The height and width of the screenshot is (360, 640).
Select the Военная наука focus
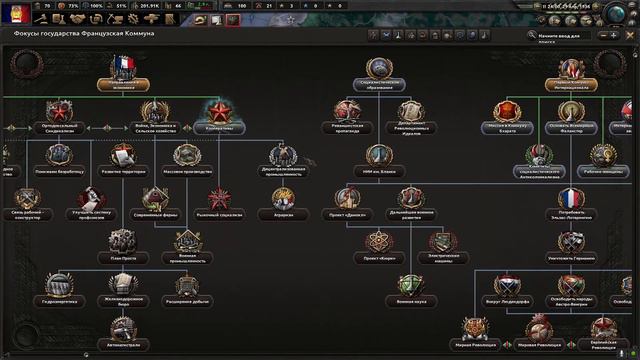coord(411,291)
